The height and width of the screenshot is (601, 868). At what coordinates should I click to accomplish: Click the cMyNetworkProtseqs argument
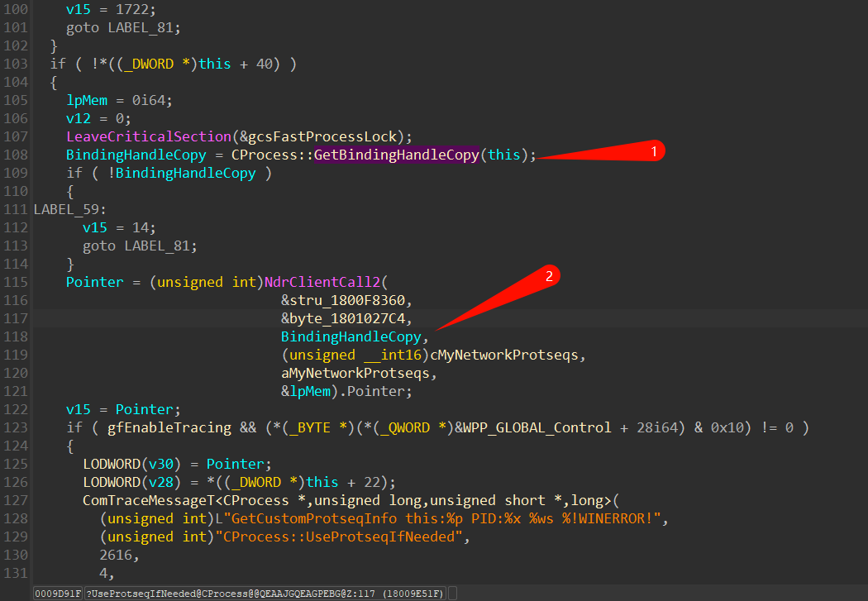click(508, 355)
